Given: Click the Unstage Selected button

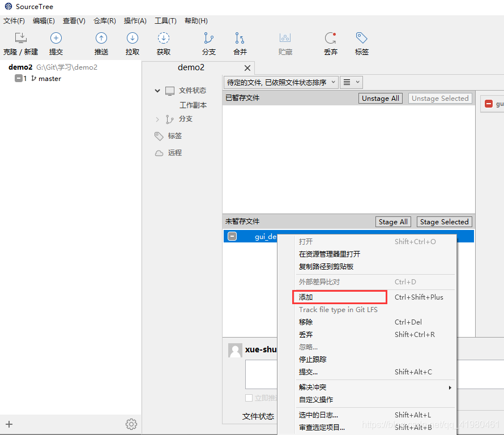Looking at the screenshot, I should point(440,99).
